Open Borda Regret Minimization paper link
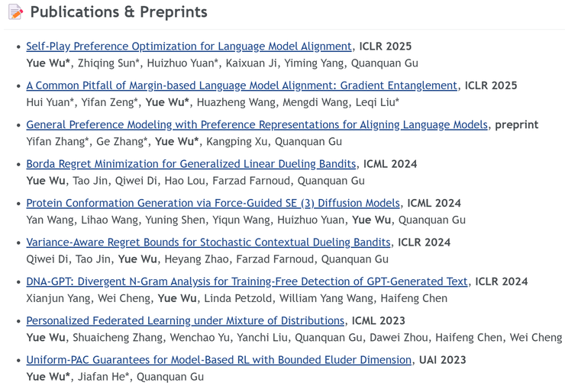 pos(191,164)
